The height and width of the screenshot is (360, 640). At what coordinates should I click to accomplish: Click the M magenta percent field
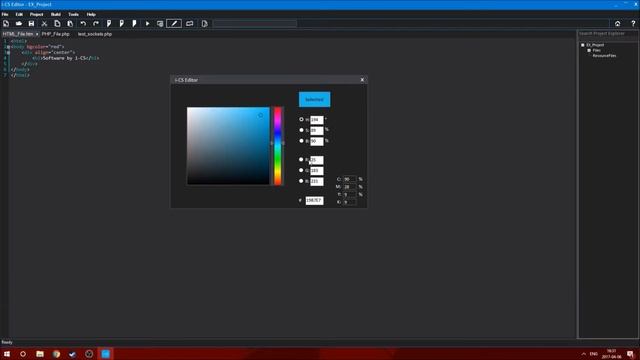[x=349, y=187]
